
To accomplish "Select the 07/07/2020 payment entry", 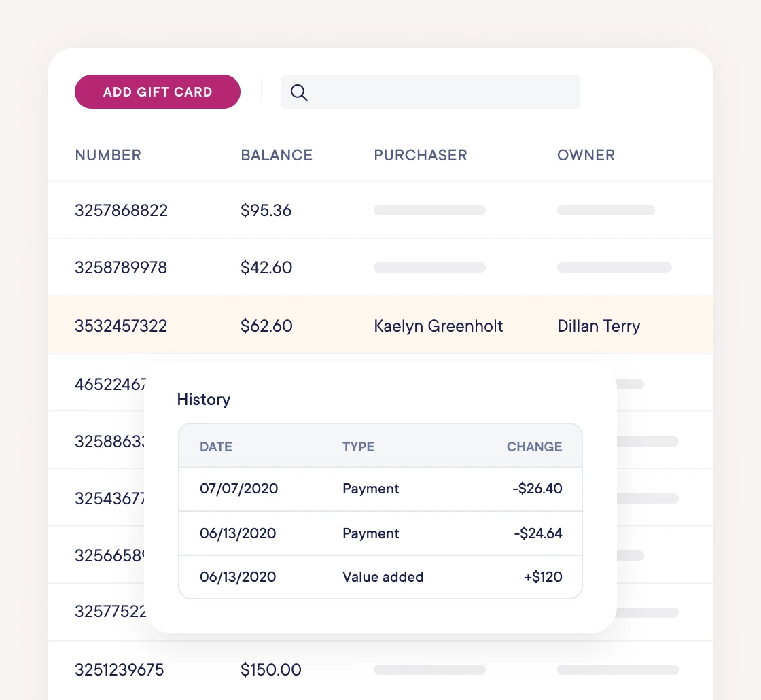I will [x=238, y=489].
